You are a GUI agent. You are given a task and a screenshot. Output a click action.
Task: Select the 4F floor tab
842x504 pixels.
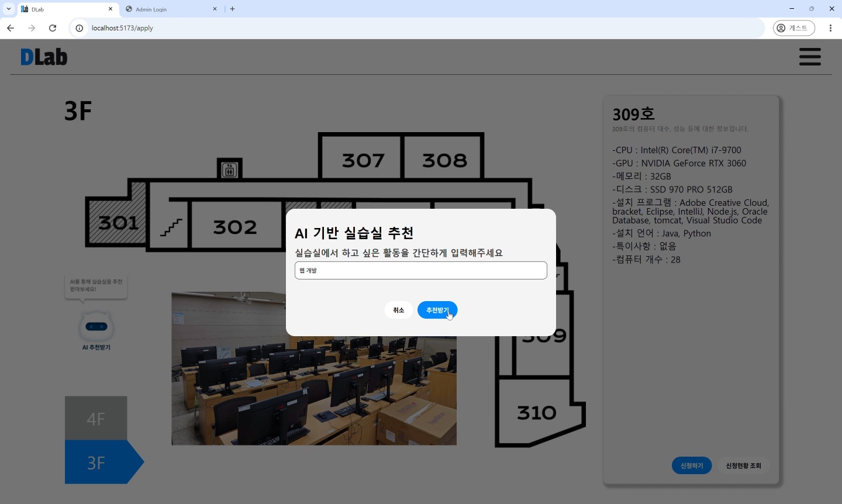coord(96,418)
